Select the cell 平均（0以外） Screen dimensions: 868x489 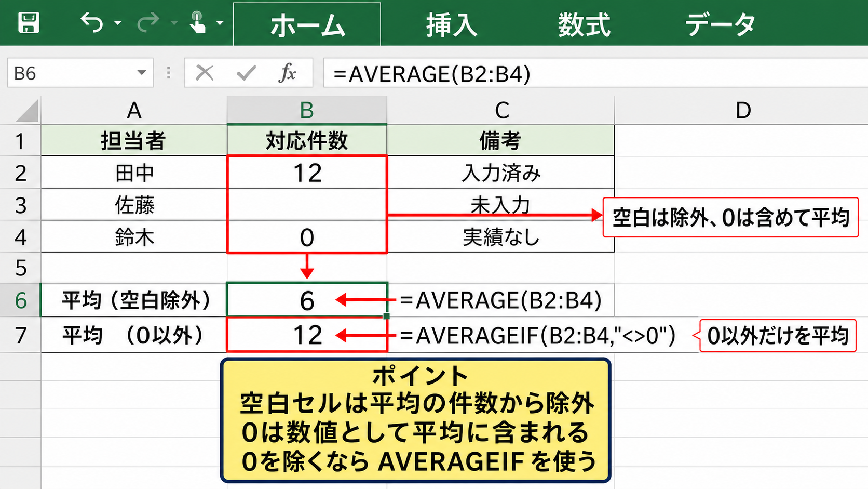(x=134, y=335)
